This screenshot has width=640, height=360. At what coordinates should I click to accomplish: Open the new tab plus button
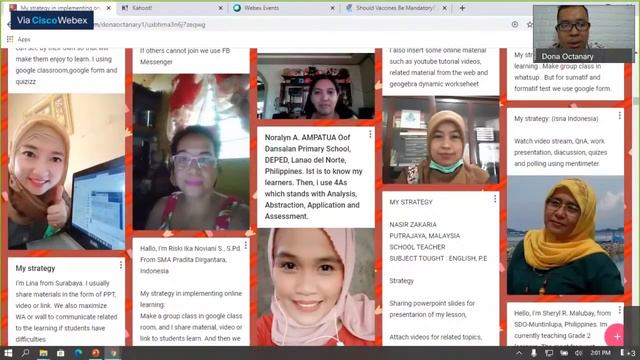click(462, 8)
